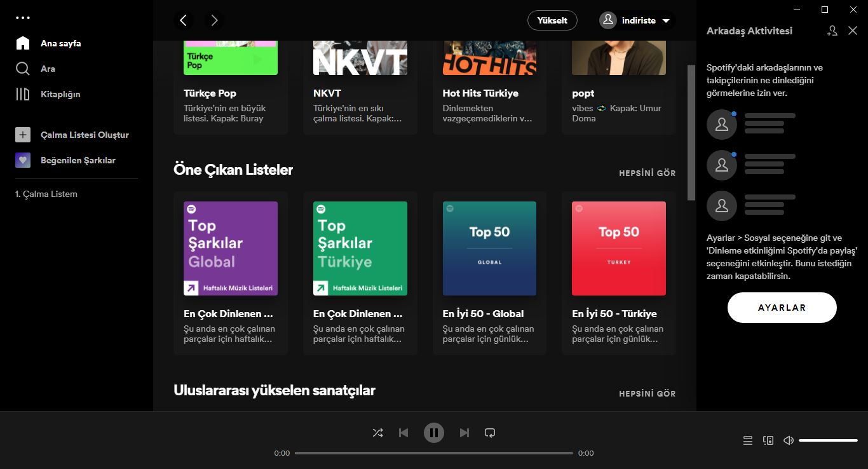868x469 pixels.
Task: Go back with the left arrow
Action: click(x=184, y=20)
